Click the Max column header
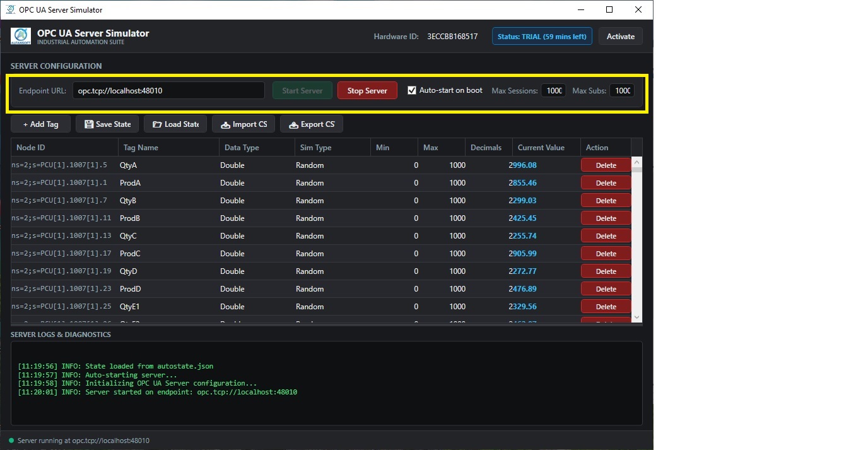 click(x=442, y=147)
